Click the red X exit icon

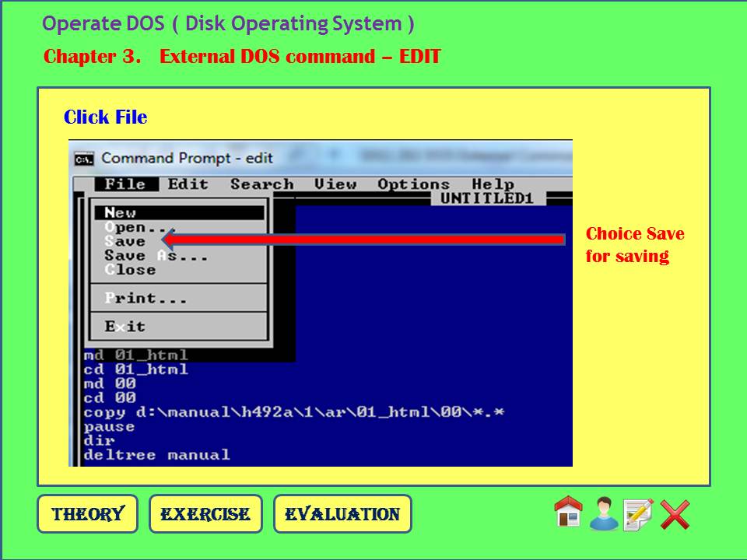pyautogui.click(x=673, y=512)
